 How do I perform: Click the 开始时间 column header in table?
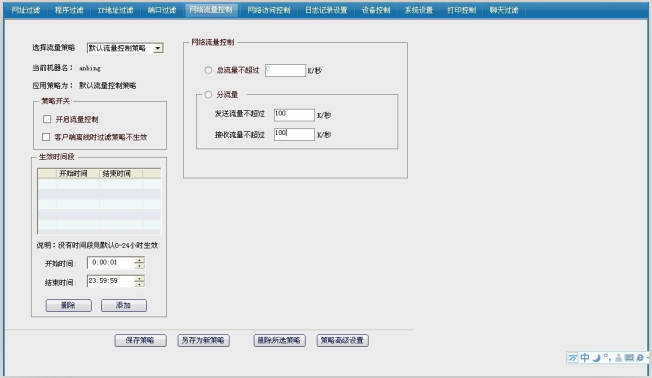coord(77,173)
